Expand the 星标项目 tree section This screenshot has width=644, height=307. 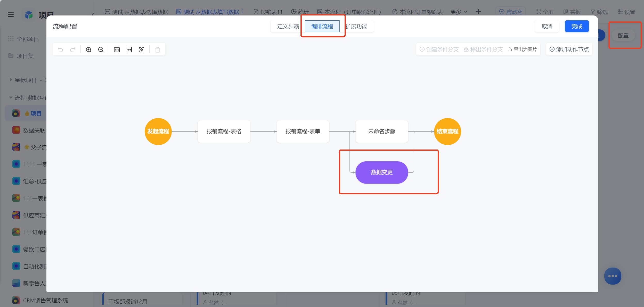[11, 80]
